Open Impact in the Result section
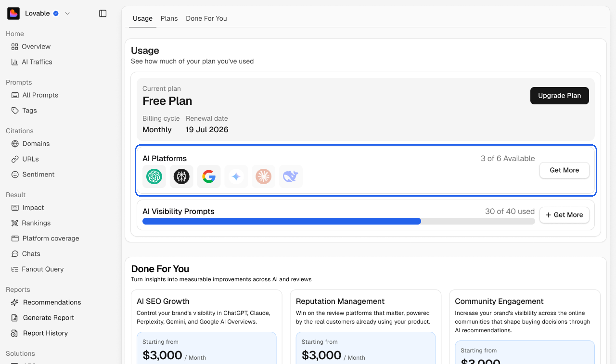 coord(33,208)
